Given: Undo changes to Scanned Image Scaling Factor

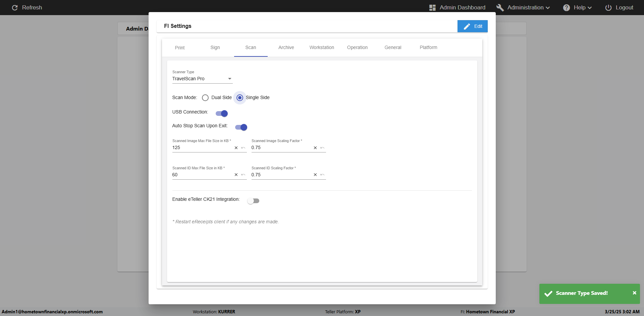Looking at the screenshot, I should click(x=322, y=148).
